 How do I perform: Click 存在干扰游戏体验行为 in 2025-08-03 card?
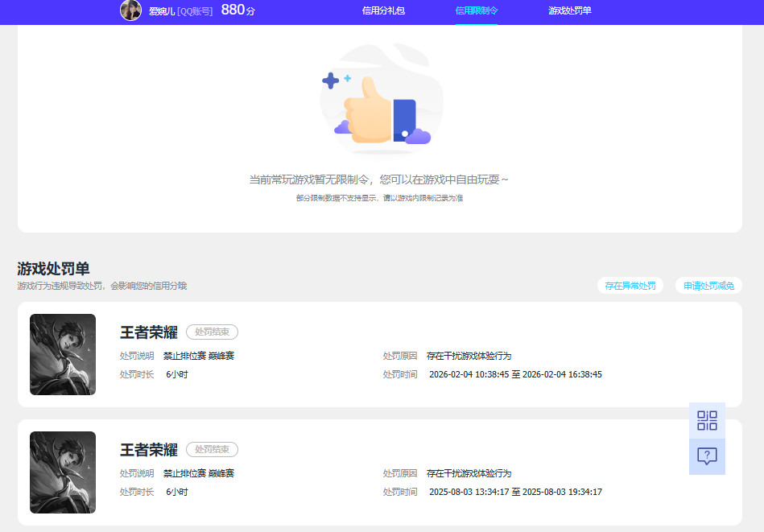(x=469, y=473)
